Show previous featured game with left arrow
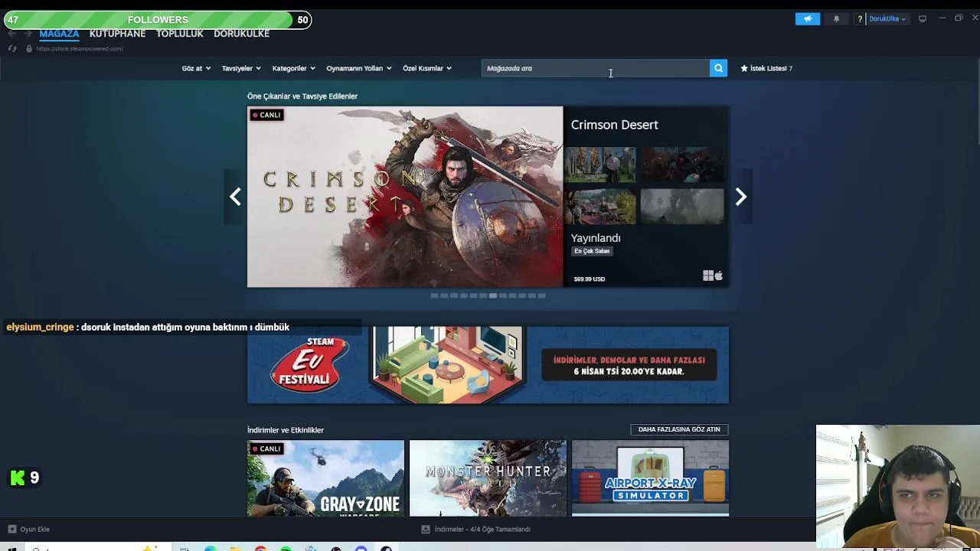 click(235, 197)
